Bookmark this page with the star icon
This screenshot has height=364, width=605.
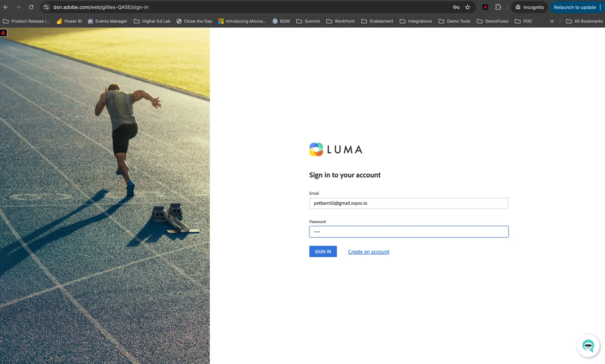click(468, 7)
